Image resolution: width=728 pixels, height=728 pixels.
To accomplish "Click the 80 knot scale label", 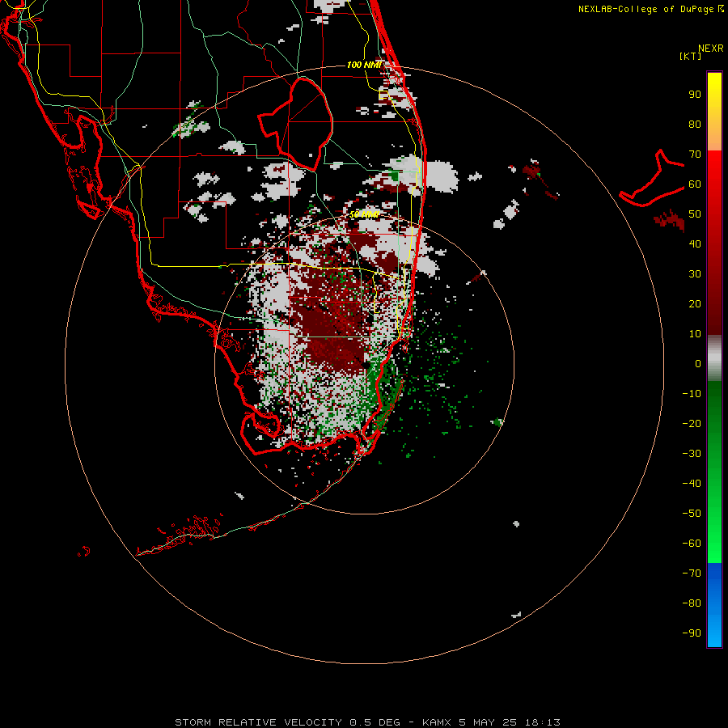I will click(x=695, y=125).
